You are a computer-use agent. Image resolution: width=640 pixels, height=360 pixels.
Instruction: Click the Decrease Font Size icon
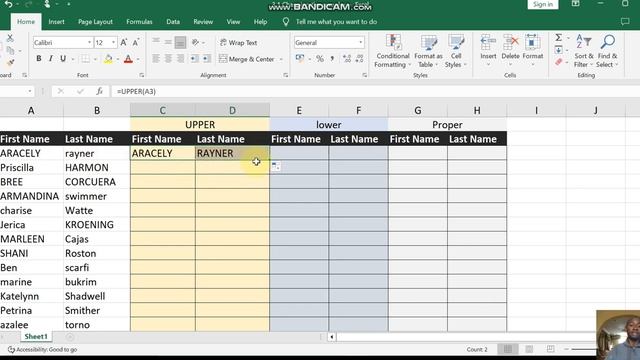136,42
